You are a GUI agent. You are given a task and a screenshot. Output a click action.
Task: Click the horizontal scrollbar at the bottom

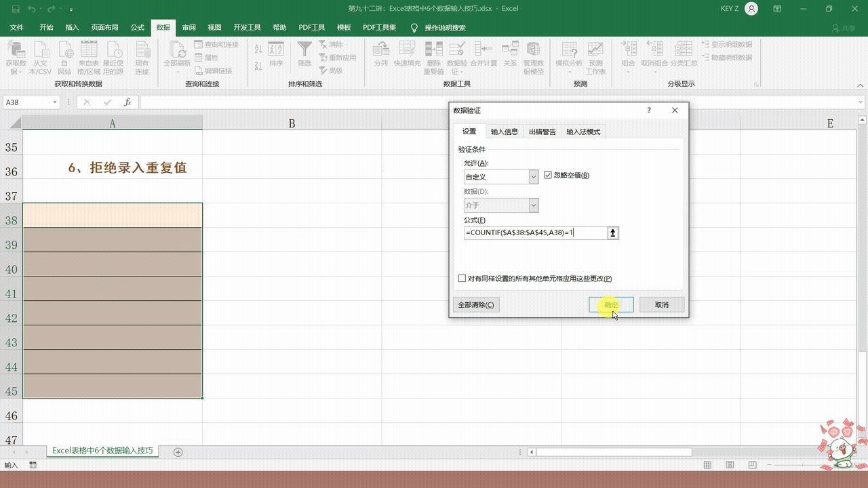[614, 452]
